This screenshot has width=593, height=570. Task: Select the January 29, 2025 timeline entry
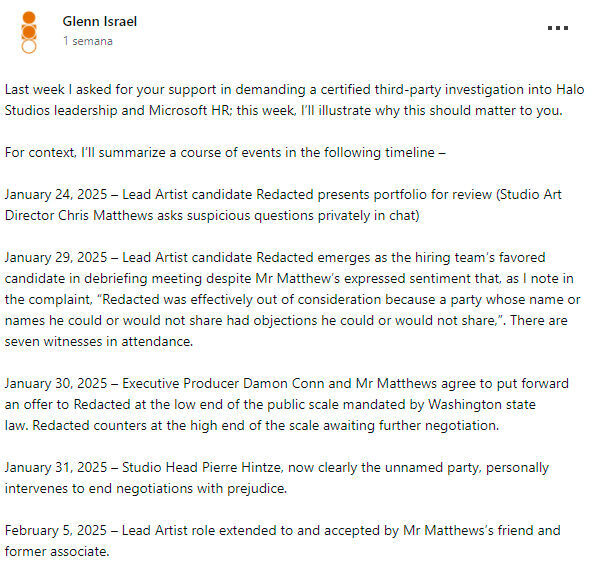(292, 299)
